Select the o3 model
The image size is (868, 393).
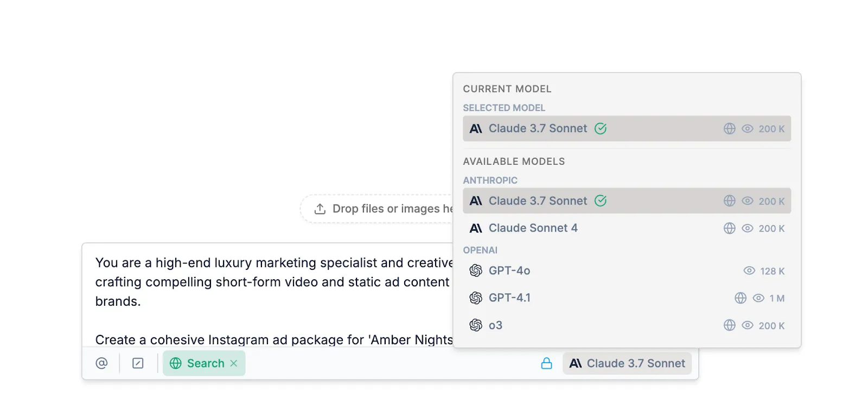coord(627,325)
